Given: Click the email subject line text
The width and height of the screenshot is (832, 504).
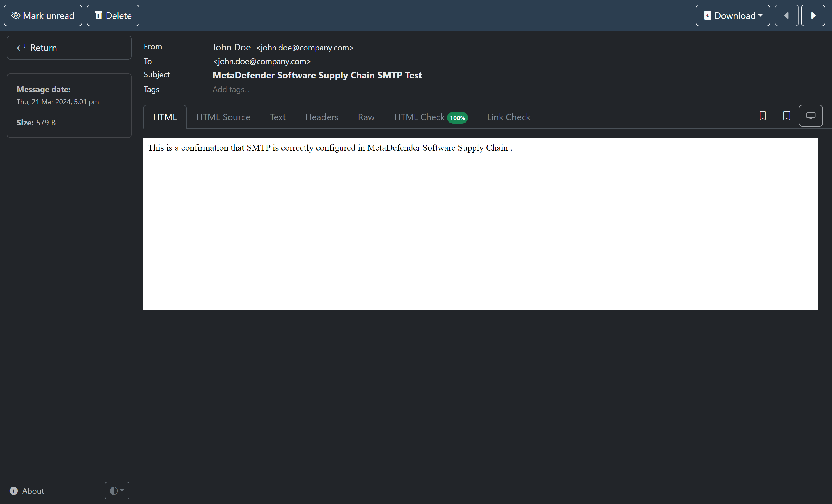Looking at the screenshot, I should pyautogui.click(x=317, y=75).
